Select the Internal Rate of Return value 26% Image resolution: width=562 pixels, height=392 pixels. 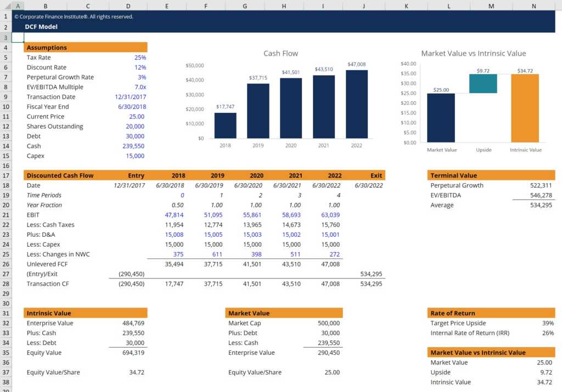pyautogui.click(x=547, y=333)
